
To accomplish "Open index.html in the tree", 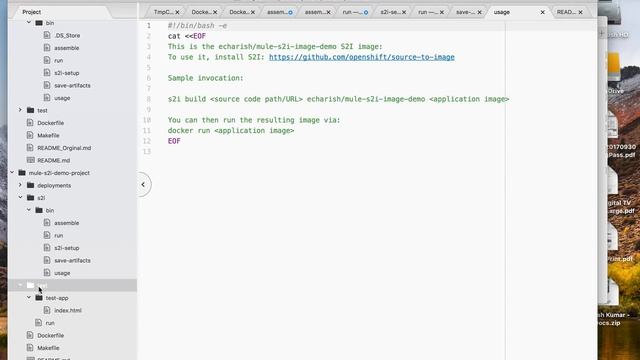I will coord(68,310).
